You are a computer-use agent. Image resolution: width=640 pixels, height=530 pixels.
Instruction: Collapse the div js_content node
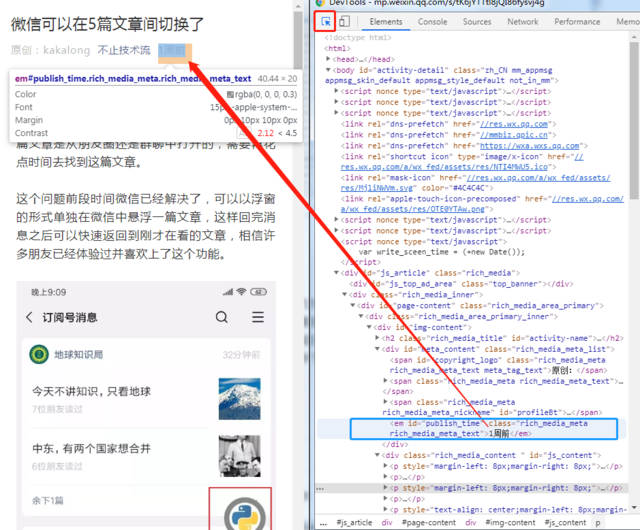(x=377, y=455)
